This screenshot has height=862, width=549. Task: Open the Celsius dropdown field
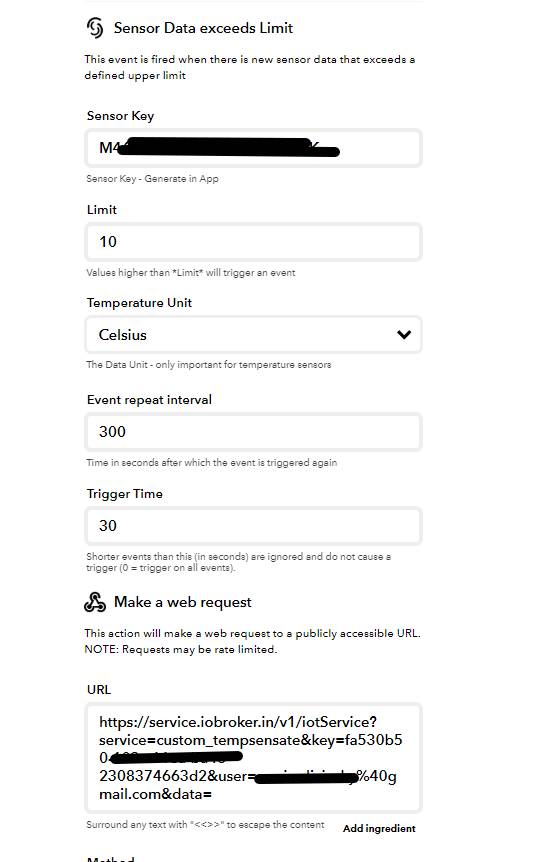coord(253,334)
